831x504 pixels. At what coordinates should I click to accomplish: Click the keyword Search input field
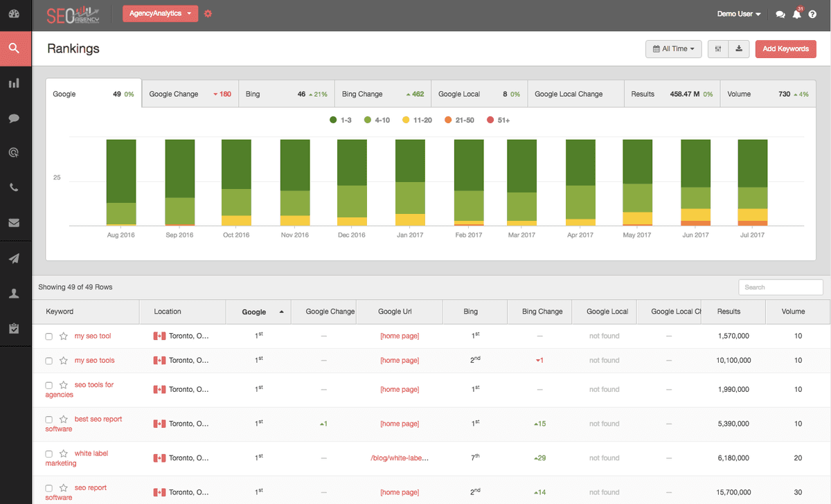tap(780, 287)
